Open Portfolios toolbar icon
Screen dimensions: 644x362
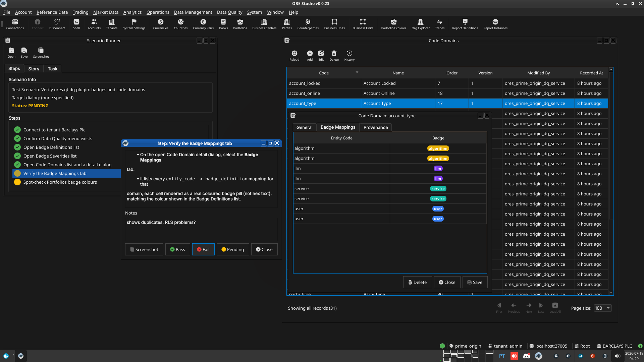point(240,24)
